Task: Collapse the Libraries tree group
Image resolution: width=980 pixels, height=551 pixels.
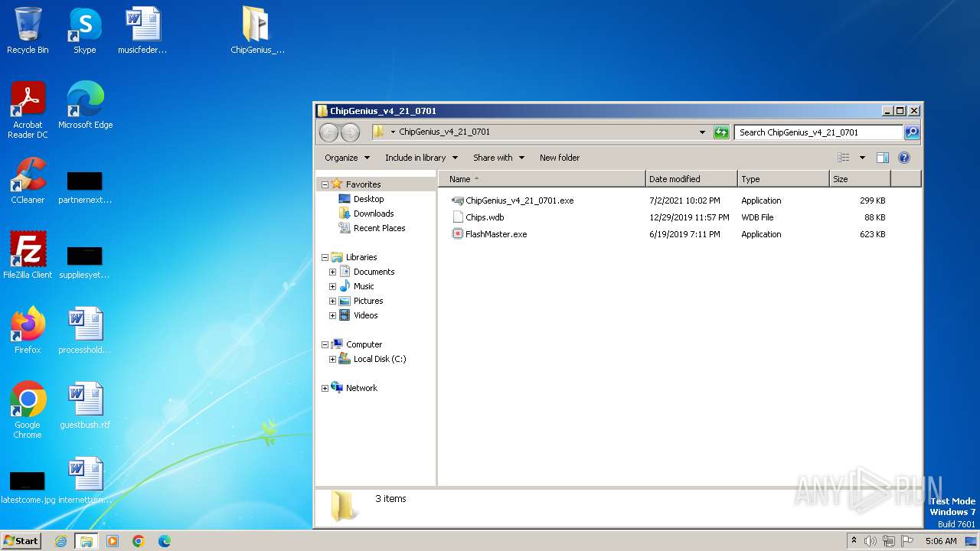Action: pyautogui.click(x=325, y=257)
